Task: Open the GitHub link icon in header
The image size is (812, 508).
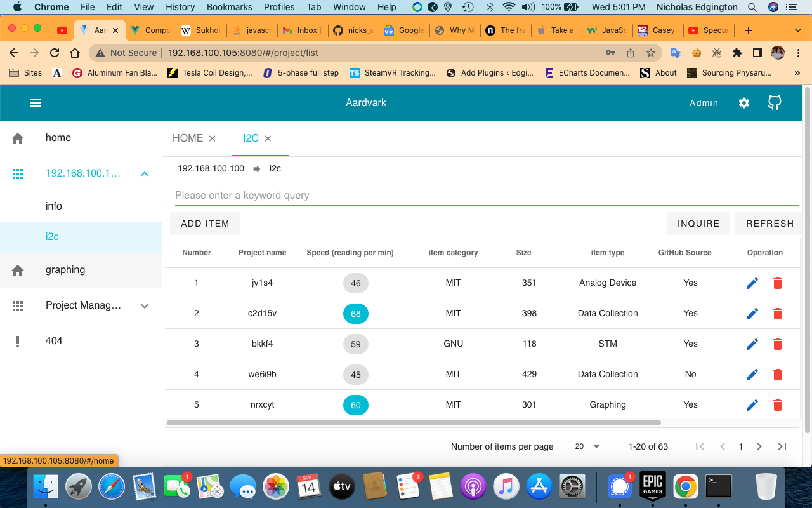Action: (774, 103)
